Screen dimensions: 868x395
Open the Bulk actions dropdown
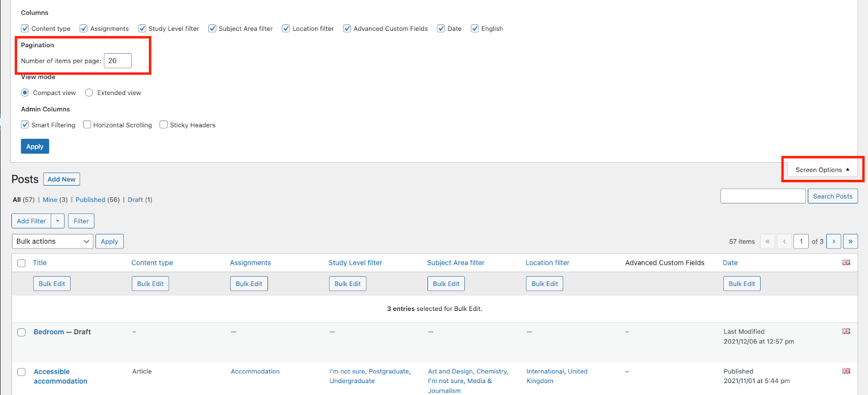coord(53,241)
